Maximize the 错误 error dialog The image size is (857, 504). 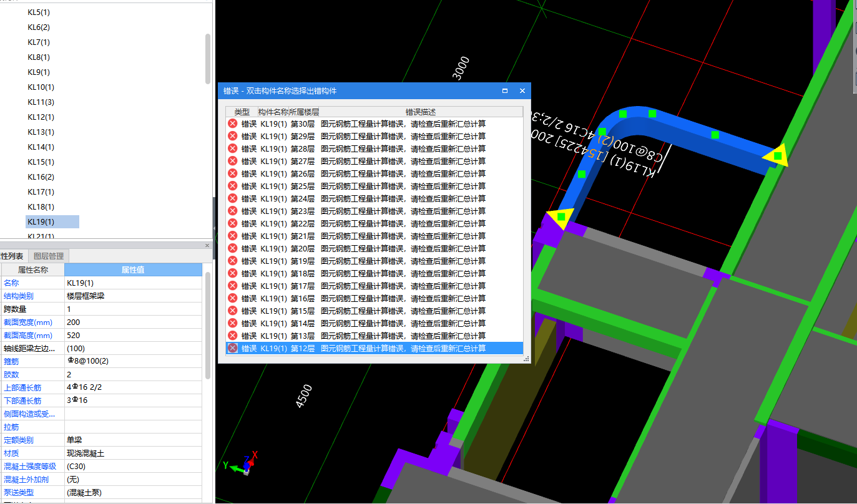(505, 91)
